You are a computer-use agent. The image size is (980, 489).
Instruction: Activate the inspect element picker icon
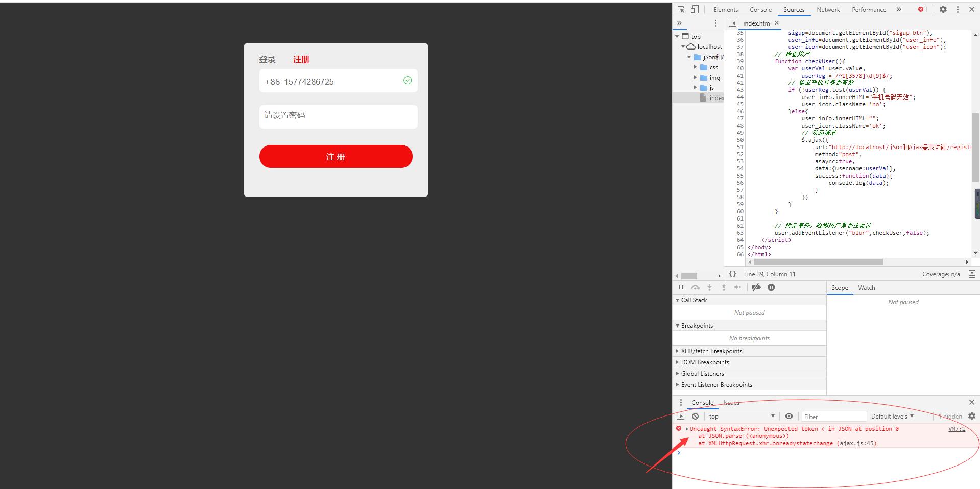pyautogui.click(x=681, y=9)
